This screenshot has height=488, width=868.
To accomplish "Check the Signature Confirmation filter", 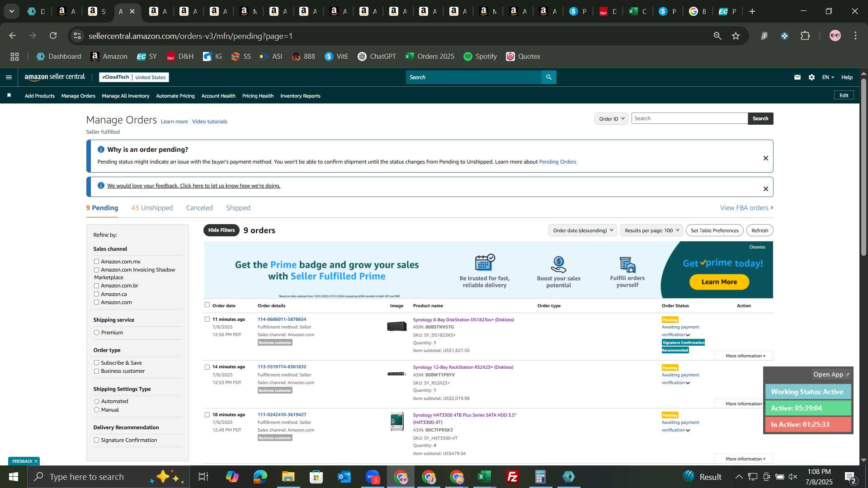I will 96,440.
